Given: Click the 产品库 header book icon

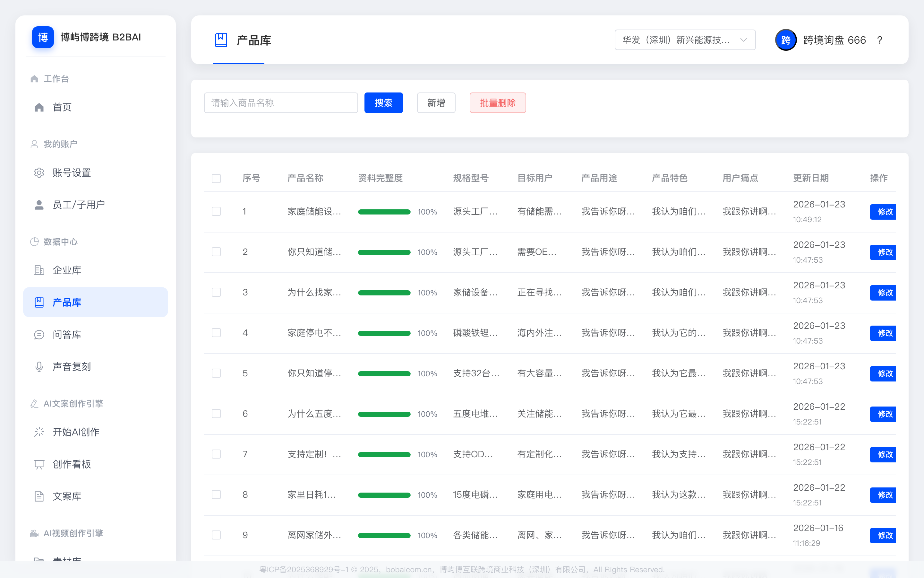Looking at the screenshot, I should 221,40.
